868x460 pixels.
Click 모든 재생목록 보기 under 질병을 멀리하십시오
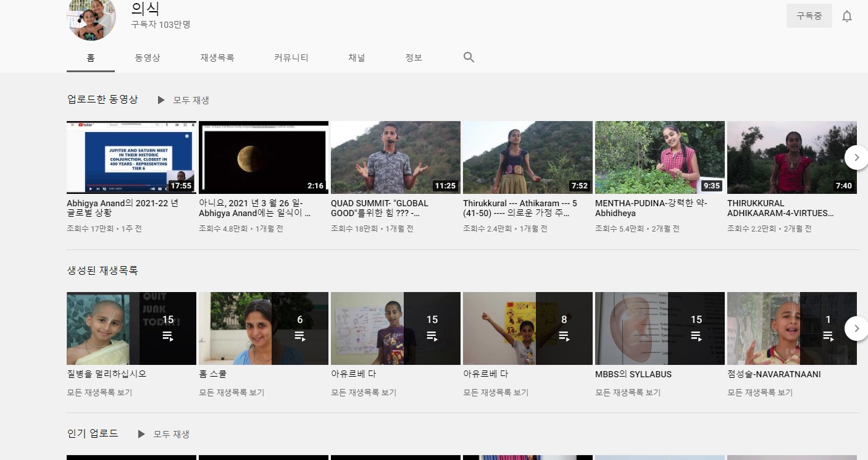coord(99,393)
